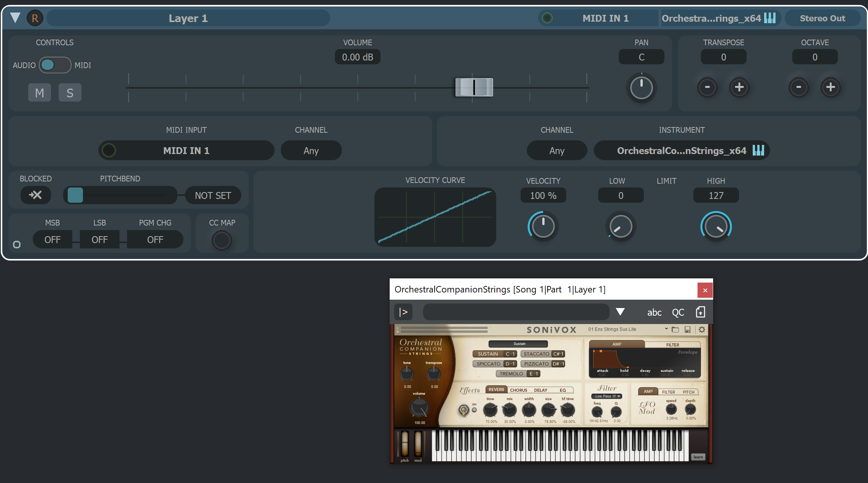Toggle the AUDIO/MIDI controls switch
This screenshot has height=483, width=868.
coord(55,65)
